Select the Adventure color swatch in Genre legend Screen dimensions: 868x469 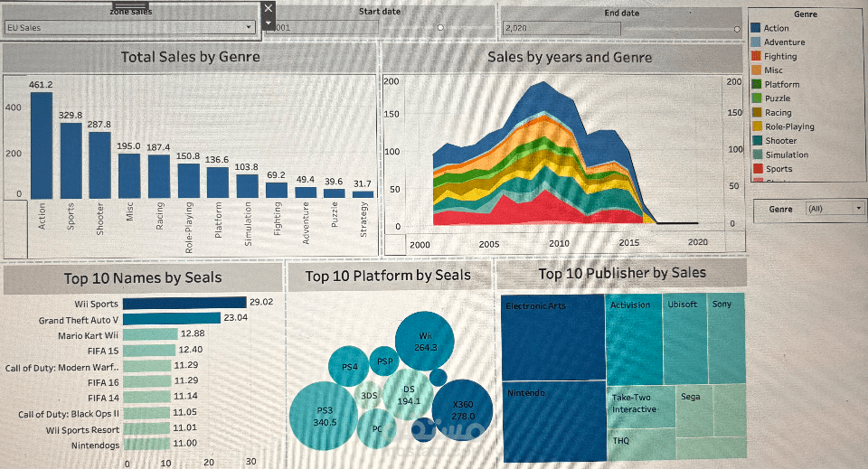[756, 42]
